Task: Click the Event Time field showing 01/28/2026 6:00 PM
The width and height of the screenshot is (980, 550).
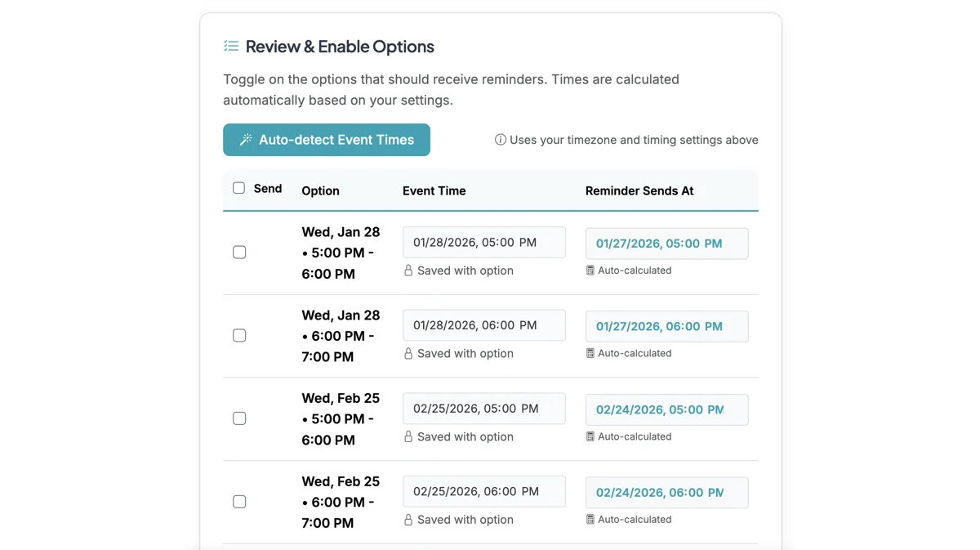Action: (483, 324)
